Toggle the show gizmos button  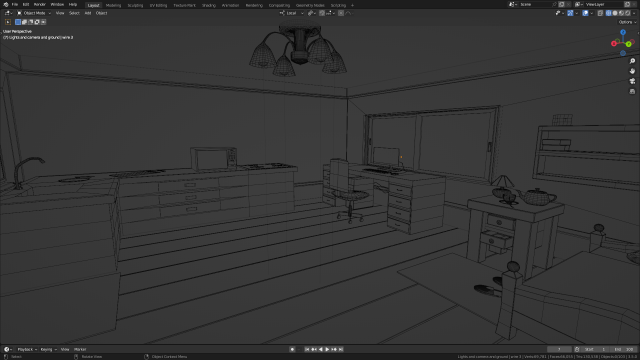(570, 13)
